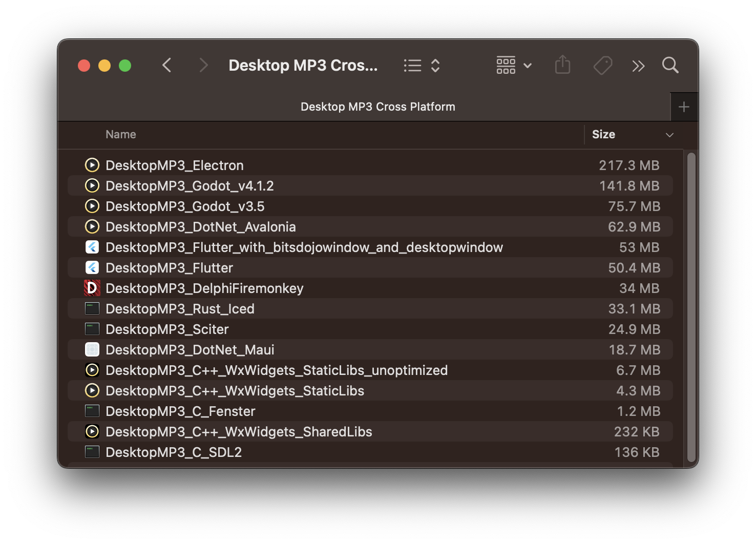Select DesktopMP3_Flutter_with_bitsdojowindow_and_desktopwindow file name
Screen dimensions: 756x544
304,247
